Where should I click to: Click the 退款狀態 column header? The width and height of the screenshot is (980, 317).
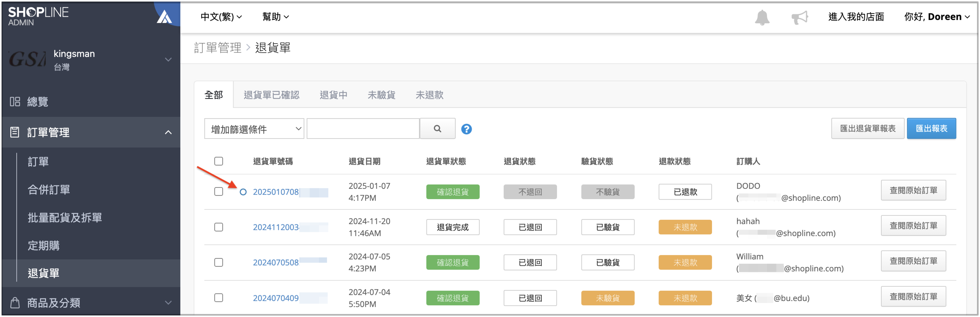point(674,161)
